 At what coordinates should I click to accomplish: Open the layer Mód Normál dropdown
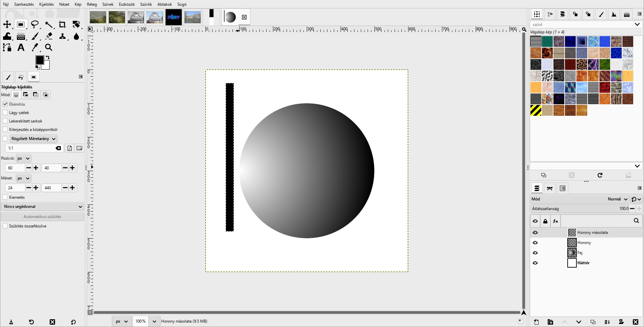tap(618, 199)
